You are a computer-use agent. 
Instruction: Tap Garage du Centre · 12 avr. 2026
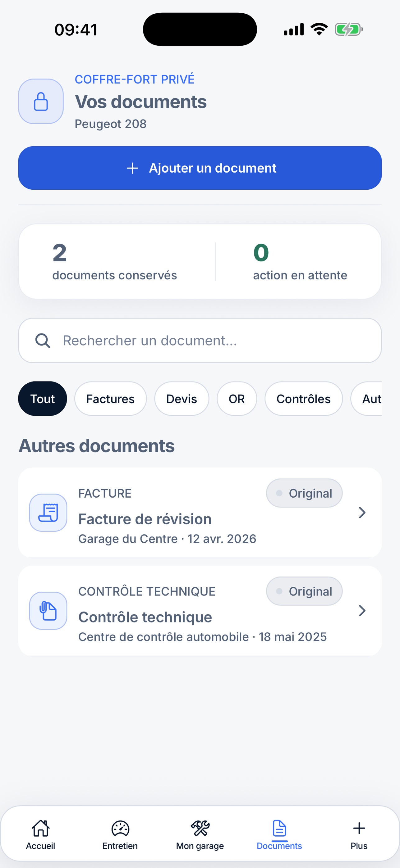coord(167,539)
